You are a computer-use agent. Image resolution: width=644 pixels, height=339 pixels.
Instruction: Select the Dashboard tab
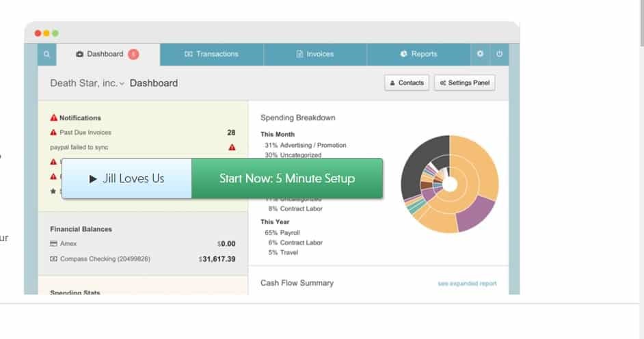[x=105, y=54]
